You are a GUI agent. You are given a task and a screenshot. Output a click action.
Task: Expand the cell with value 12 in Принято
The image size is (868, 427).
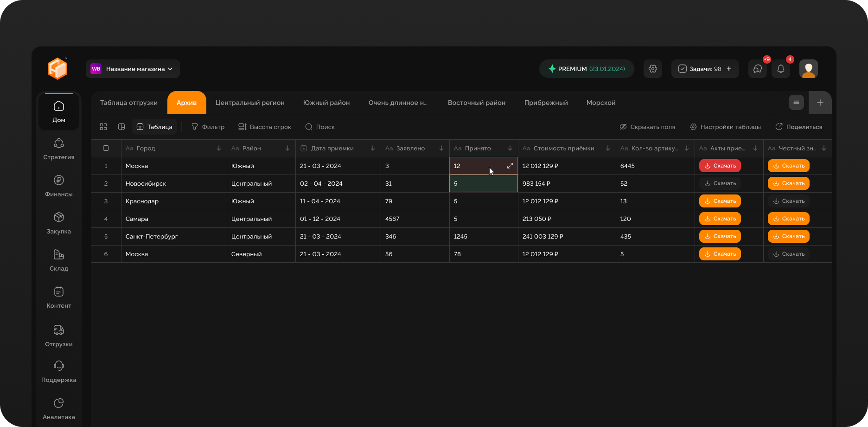510,166
